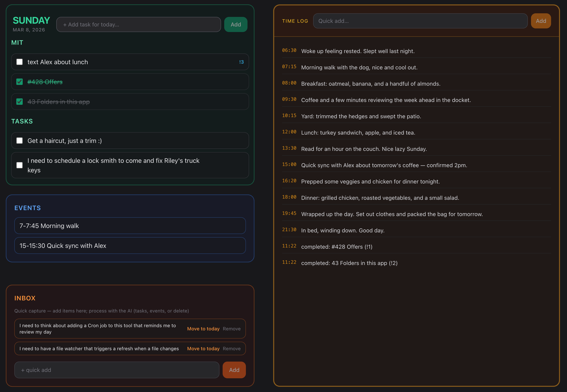The height and width of the screenshot is (392, 567).
Task: Click the Inbox quick add field
Action: [x=117, y=370]
